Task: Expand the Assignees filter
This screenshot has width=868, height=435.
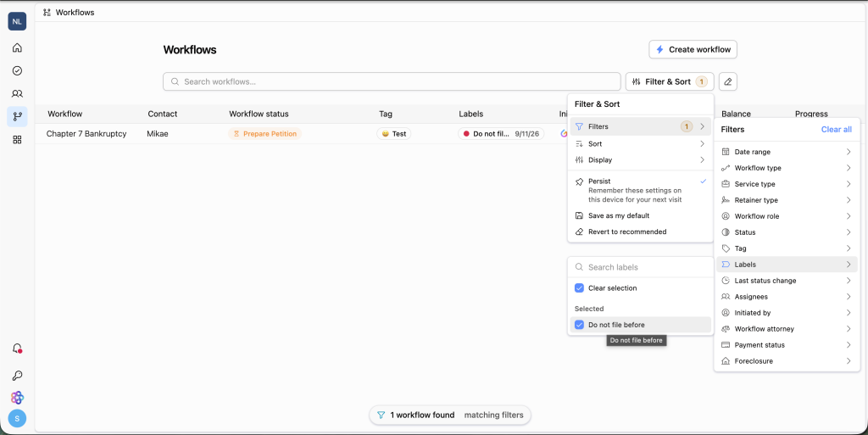Action: [787, 297]
